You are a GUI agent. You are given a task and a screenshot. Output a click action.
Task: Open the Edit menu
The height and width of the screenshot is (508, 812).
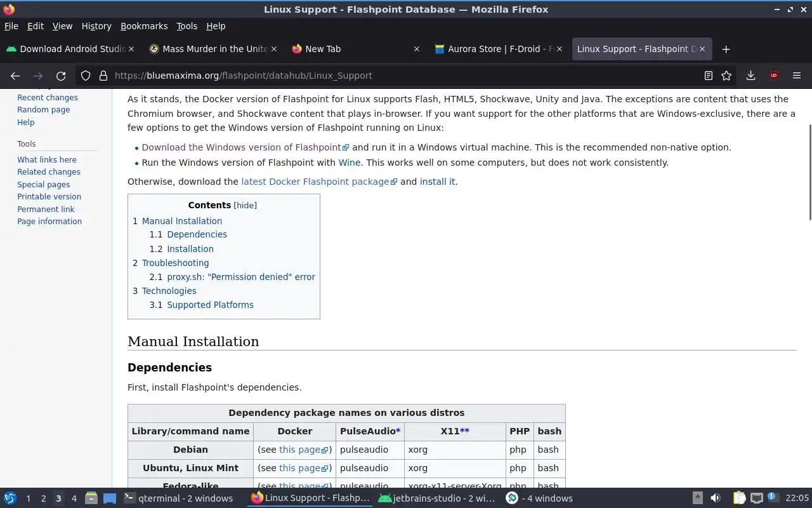[36, 26]
